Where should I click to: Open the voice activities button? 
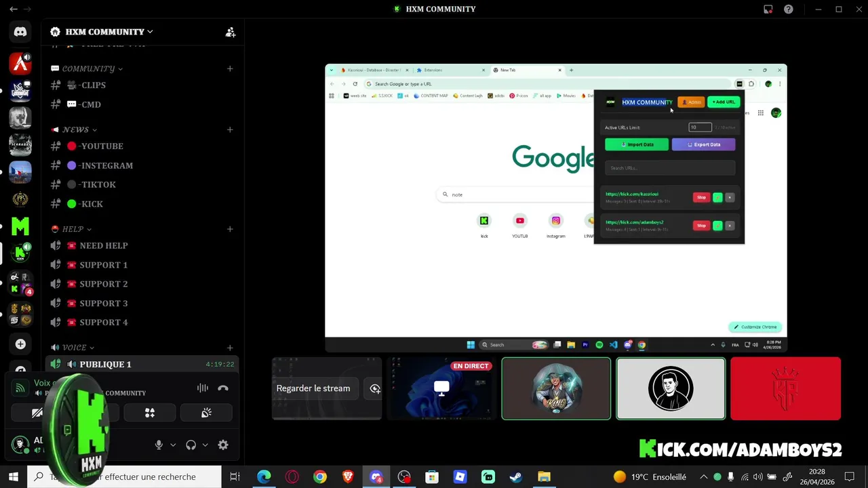pyautogui.click(x=150, y=413)
